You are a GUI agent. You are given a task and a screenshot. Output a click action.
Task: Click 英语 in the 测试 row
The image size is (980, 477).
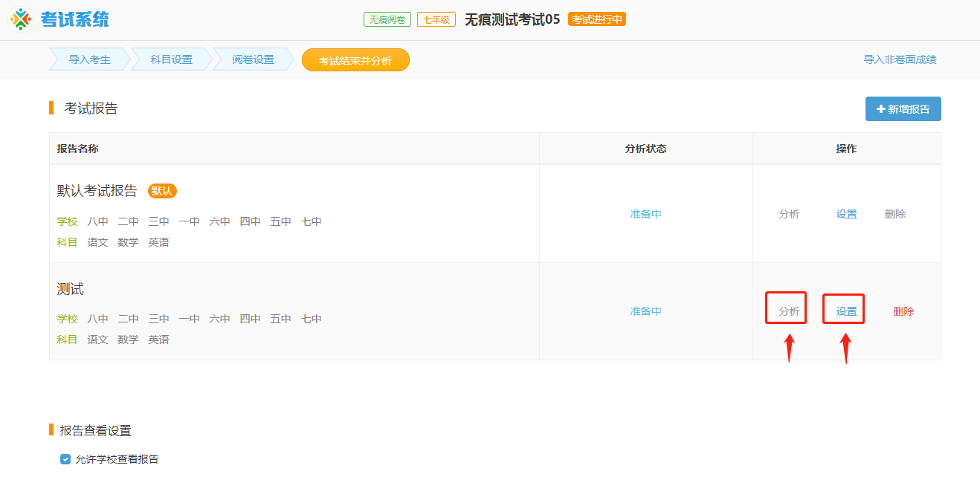pyautogui.click(x=159, y=340)
